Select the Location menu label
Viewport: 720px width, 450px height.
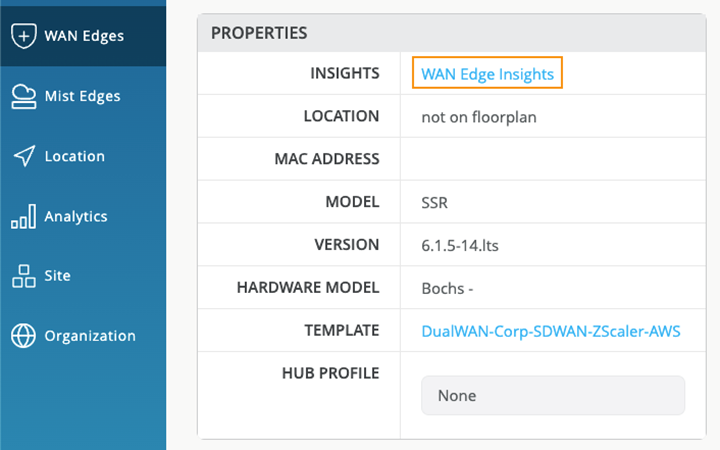coord(75,156)
